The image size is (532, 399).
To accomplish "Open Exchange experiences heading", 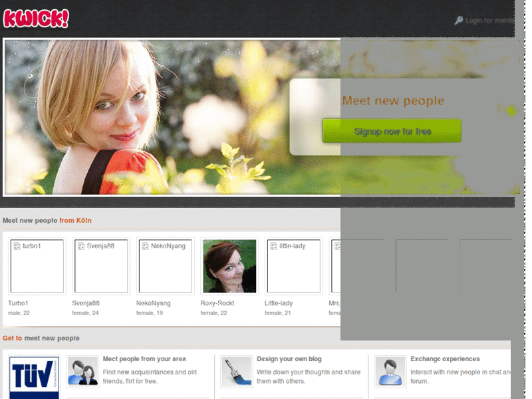I will coord(445,359).
